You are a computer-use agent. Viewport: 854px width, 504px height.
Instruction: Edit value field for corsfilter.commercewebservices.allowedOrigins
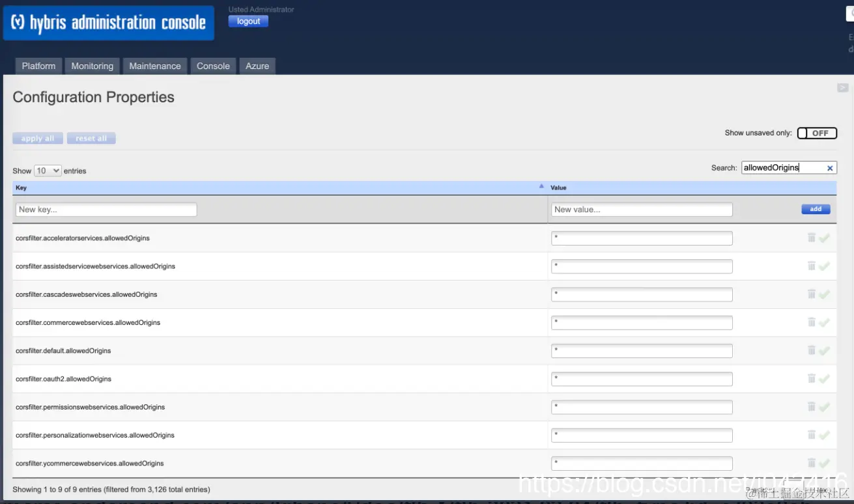[x=642, y=322]
